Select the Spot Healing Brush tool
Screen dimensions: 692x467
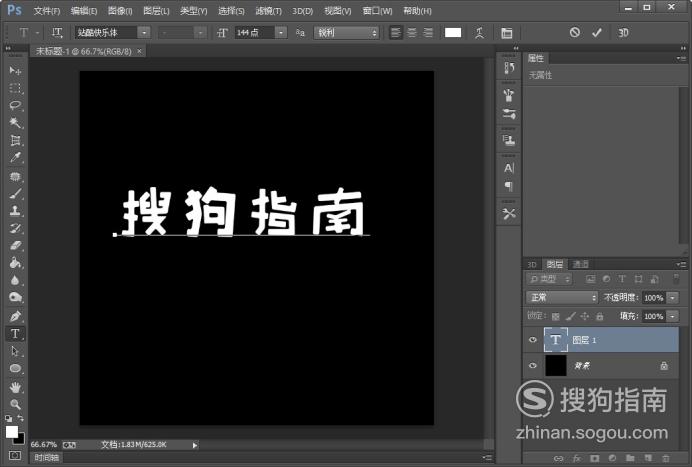pyautogui.click(x=15, y=177)
